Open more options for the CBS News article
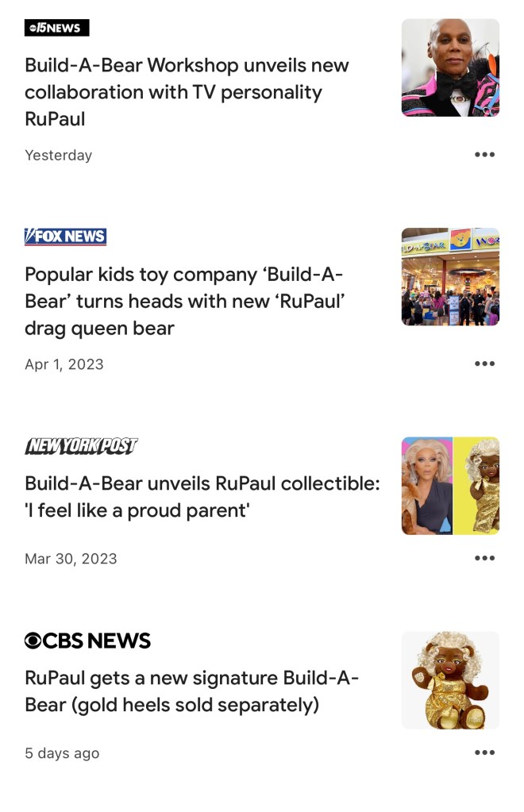This screenshot has width=524, height=812. click(x=484, y=752)
